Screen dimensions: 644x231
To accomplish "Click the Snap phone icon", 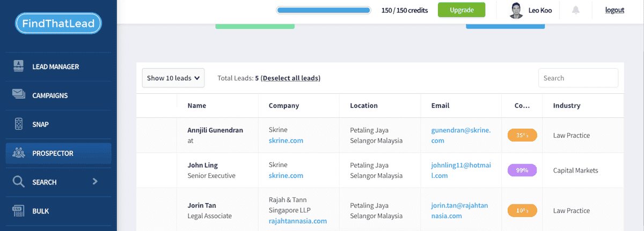I will coord(19,124).
